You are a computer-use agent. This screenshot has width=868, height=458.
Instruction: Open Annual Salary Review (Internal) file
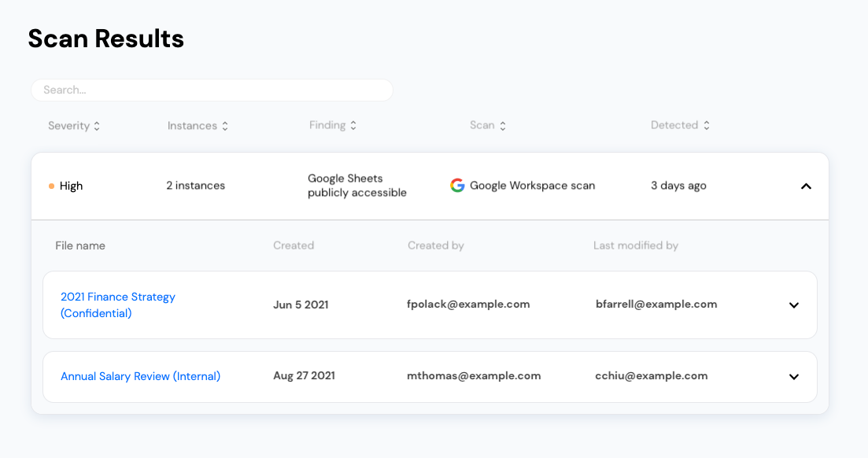[140, 376]
